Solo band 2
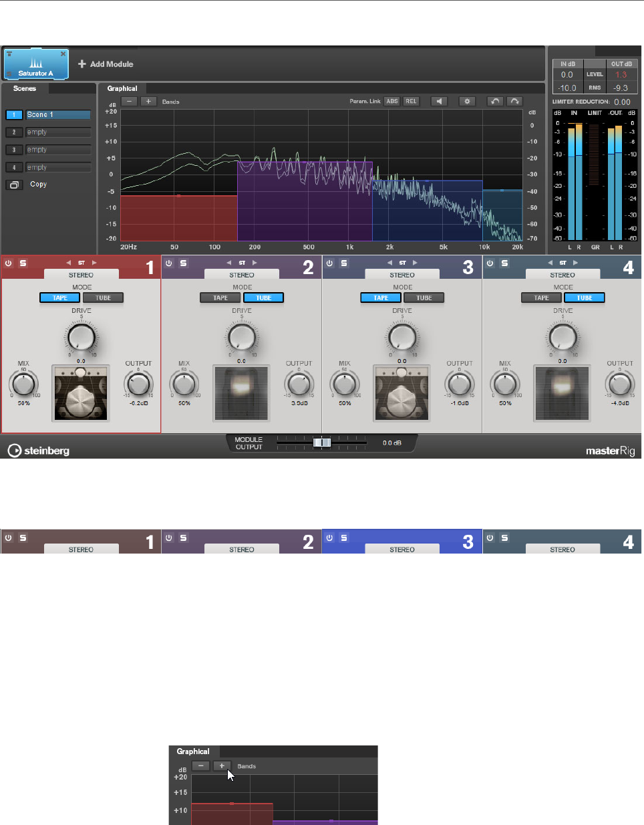 (x=183, y=263)
